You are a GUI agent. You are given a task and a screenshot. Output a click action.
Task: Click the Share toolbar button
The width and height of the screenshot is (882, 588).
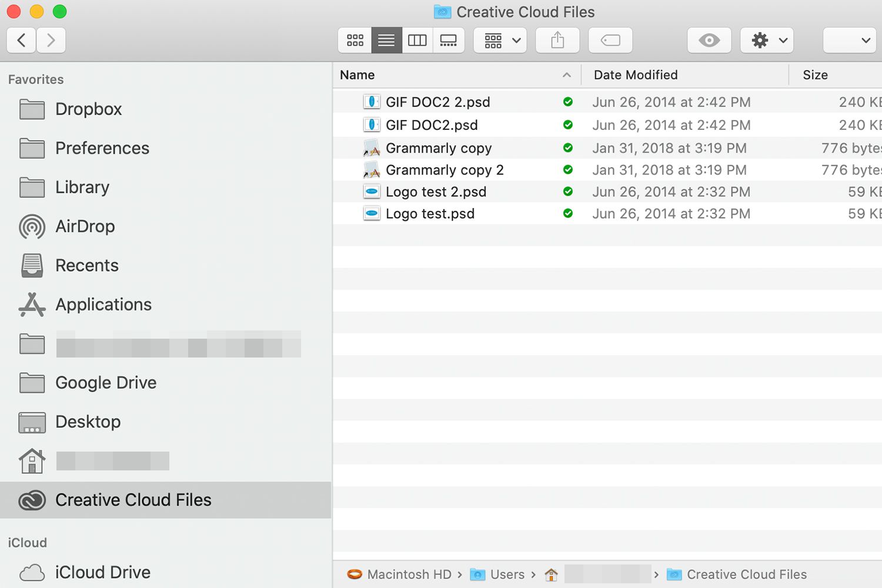pyautogui.click(x=557, y=40)
